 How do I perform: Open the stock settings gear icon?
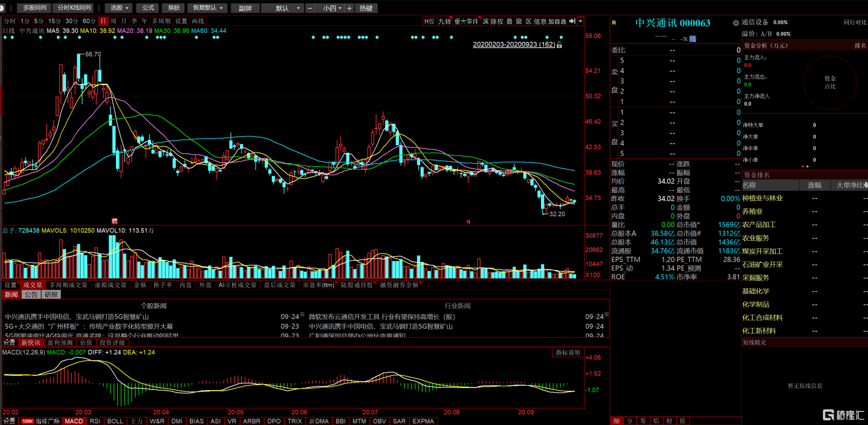point(736,23)
